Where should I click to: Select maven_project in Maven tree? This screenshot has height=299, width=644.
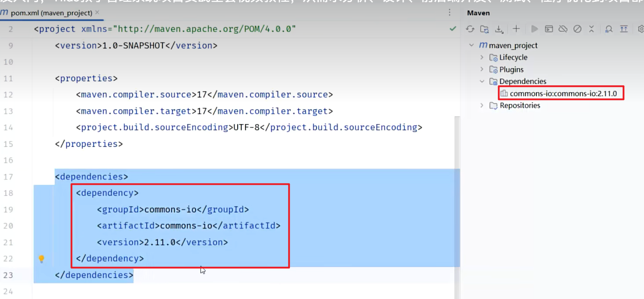click(x=513, y=45)
